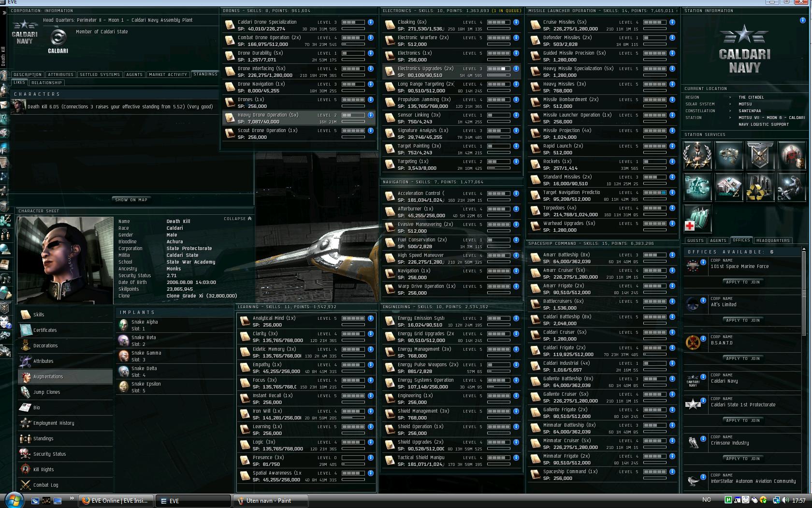
Task: Collapse the character sheet details
Action: (x=238, y=219)
